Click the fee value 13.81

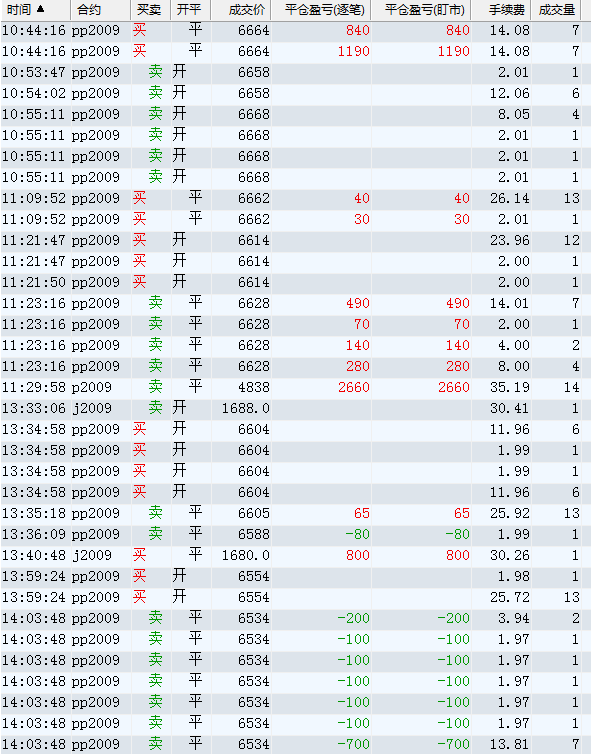pos(509,744)
